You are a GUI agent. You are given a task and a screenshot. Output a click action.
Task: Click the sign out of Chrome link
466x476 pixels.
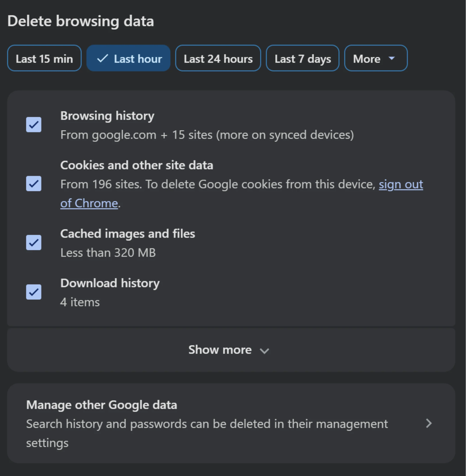pos(401,184)
